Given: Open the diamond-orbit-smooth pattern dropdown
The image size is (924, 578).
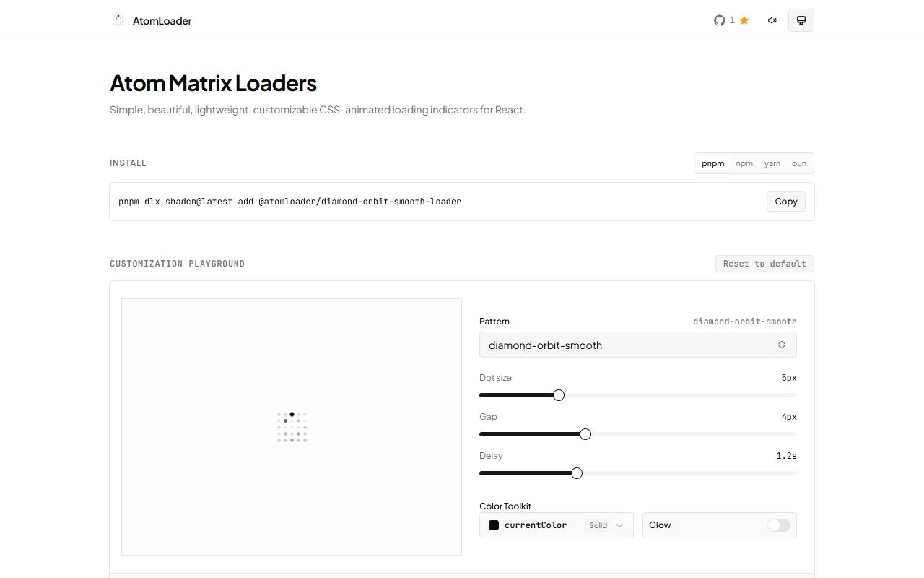Looking at the screenshot, I should (x=638, y=345).
